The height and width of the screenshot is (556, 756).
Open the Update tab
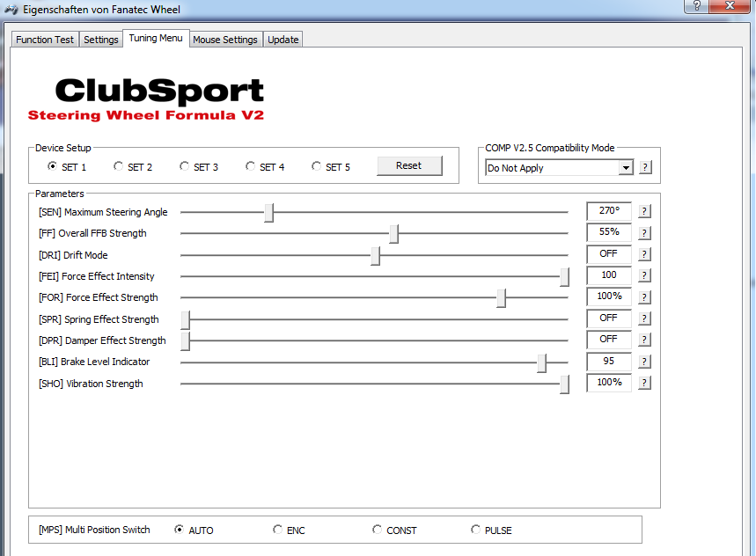point(283,40)
